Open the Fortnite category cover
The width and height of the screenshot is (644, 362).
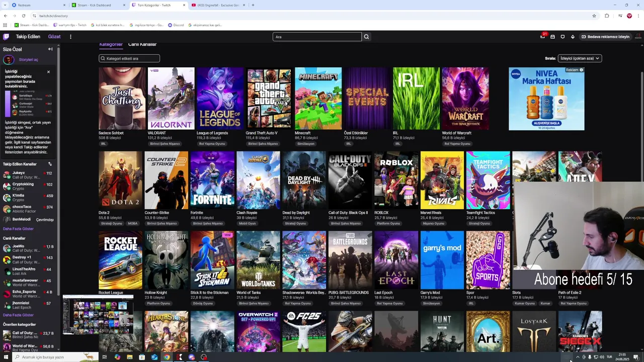[212, 180]
